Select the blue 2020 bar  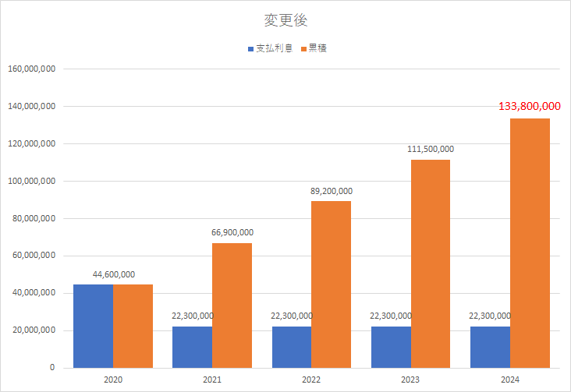click(93, 326)
